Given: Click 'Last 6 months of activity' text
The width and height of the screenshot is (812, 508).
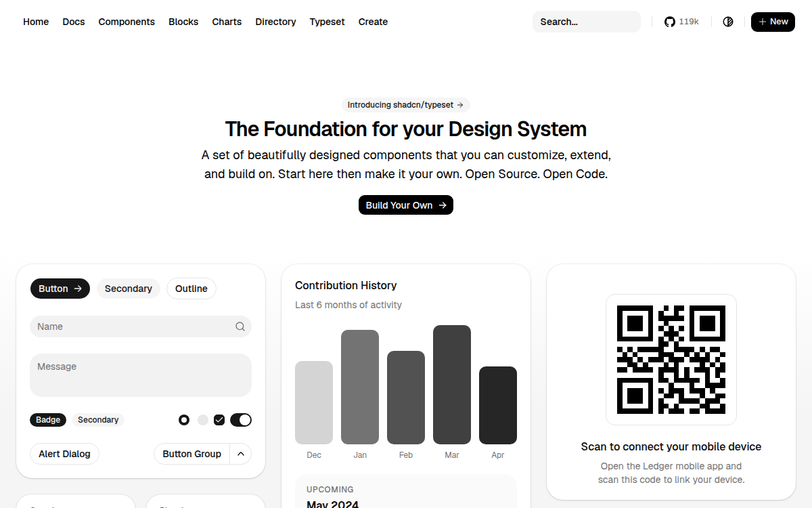Looking at the screenshot, I should point(348,305).
